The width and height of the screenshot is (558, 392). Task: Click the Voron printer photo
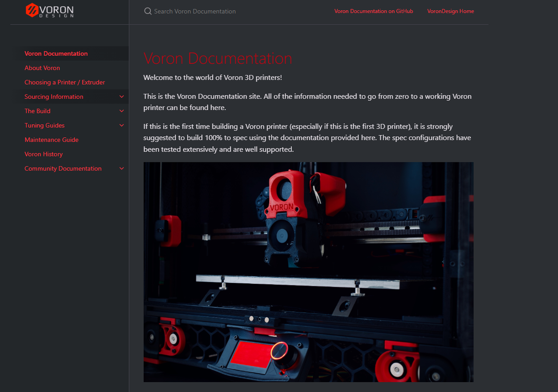308,272
